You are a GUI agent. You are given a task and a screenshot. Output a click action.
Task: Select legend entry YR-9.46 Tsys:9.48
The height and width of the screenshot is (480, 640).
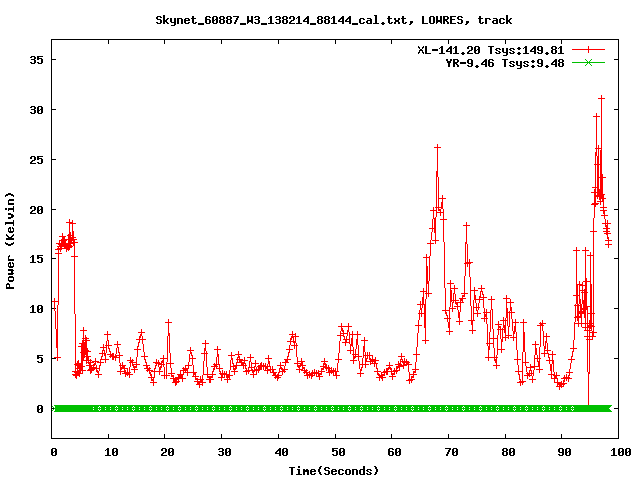pos(504,63)
